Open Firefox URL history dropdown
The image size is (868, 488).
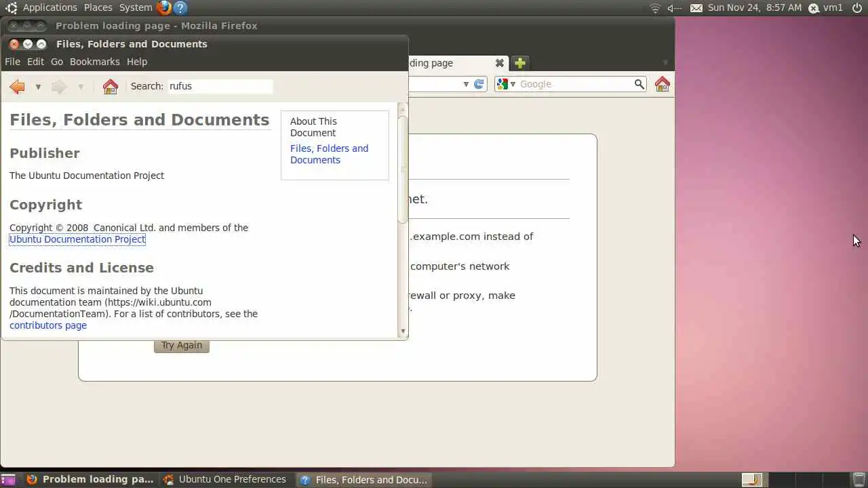466,84
